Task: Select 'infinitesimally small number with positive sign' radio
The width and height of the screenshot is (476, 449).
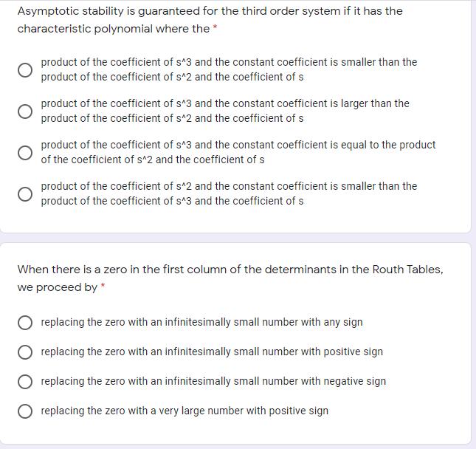Action: click(25, 352)
